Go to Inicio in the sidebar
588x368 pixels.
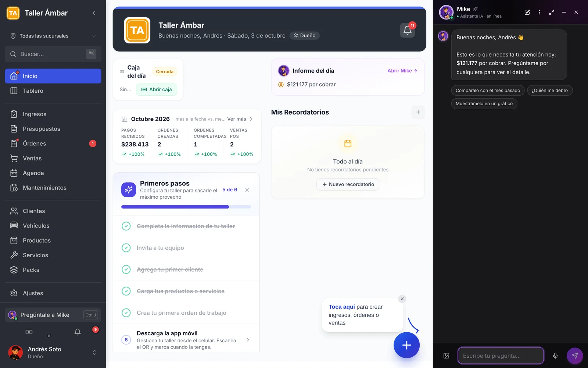[53, 76]
